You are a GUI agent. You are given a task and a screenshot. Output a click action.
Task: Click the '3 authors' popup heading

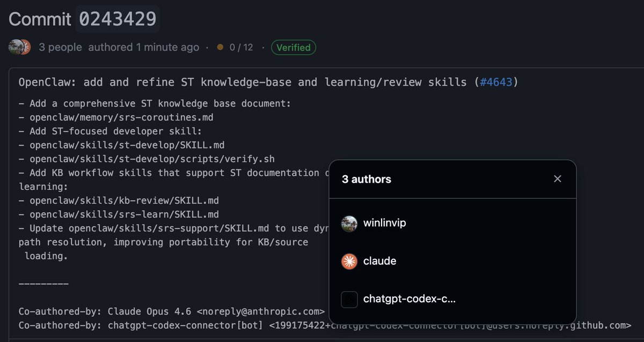[x=367, y=179]
